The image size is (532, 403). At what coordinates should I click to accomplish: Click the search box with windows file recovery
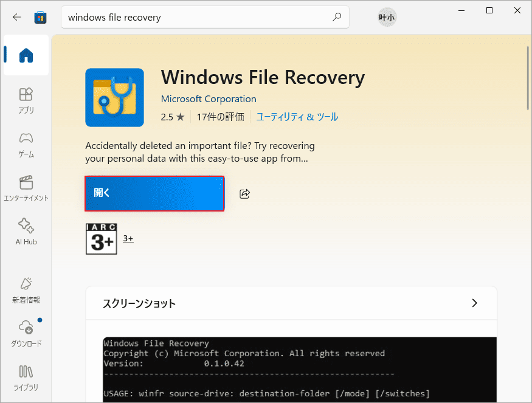pos(205,17)
